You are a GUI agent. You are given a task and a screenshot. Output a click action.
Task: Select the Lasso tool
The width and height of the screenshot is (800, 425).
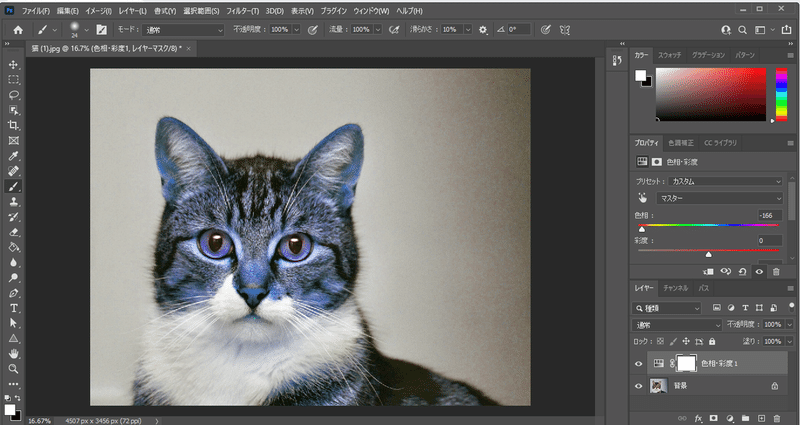click(x=14, y=95)
